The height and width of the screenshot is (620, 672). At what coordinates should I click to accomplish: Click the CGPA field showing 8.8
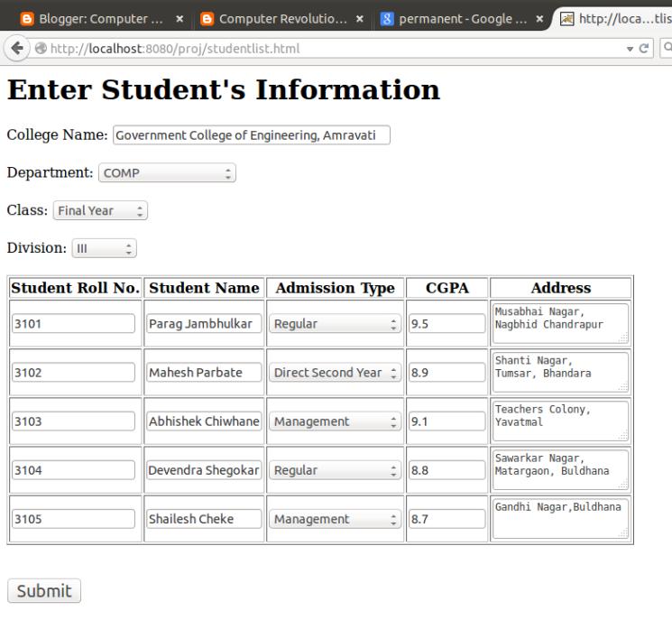(x=447, y=470)
